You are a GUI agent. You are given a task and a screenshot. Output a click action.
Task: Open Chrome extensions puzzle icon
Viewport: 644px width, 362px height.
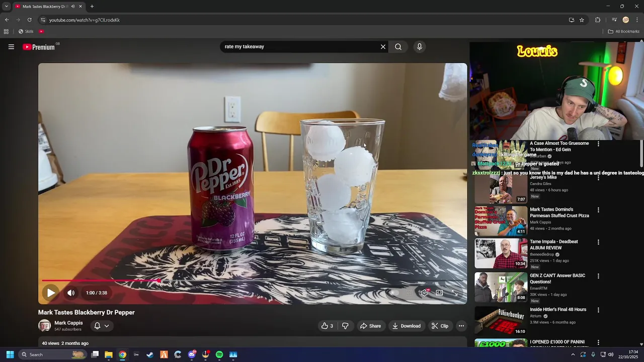point(598,20)
